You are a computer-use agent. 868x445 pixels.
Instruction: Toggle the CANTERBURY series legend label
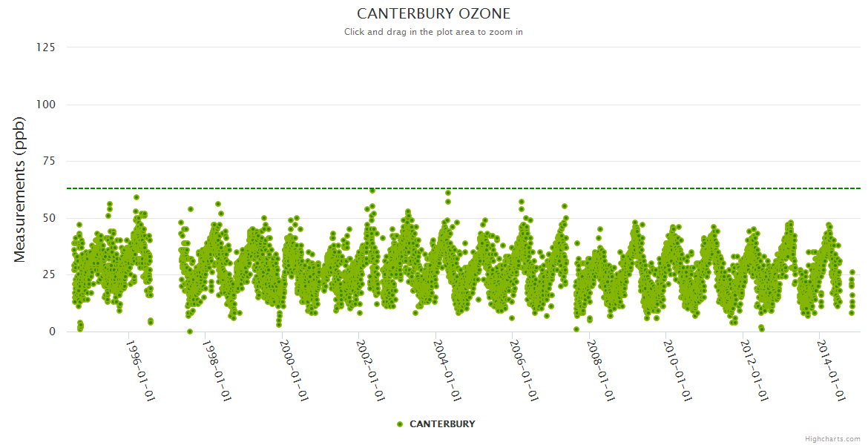pos(442,424)
